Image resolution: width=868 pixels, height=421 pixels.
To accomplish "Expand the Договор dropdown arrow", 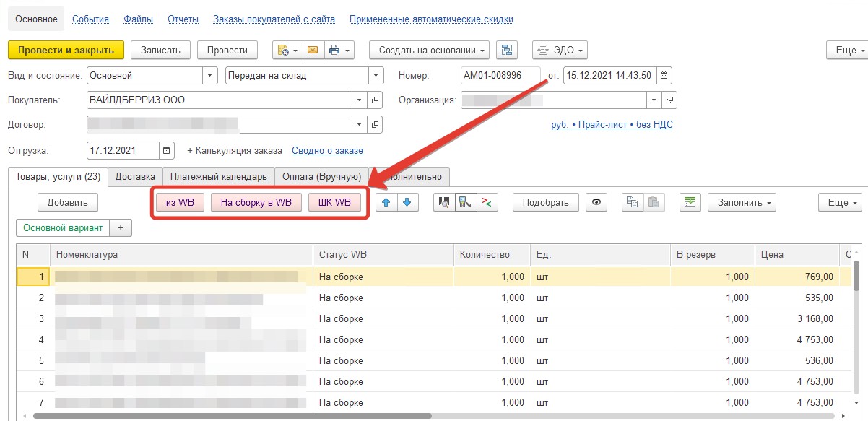I will (x=360, y=124).
